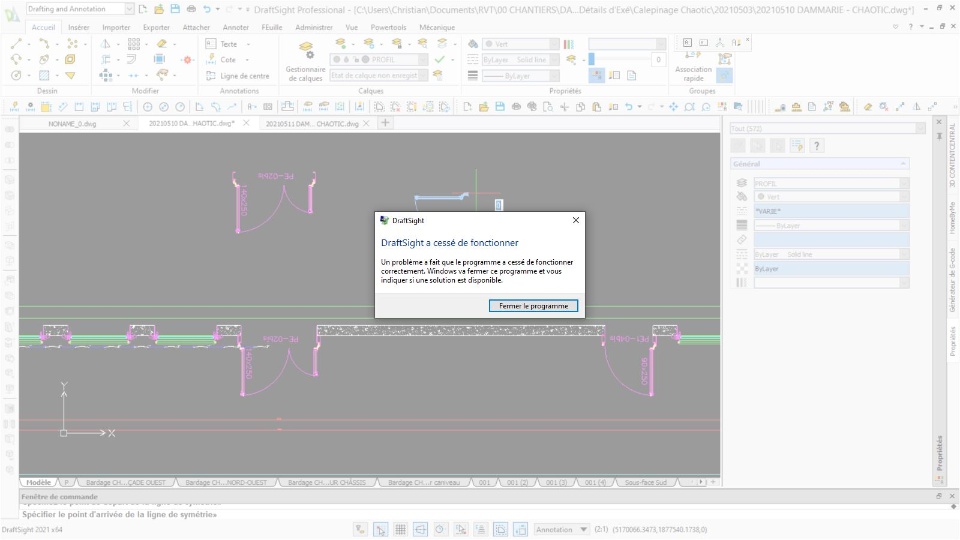Open the Sous-face Sud sheet tab

click(x=645, y=482)
